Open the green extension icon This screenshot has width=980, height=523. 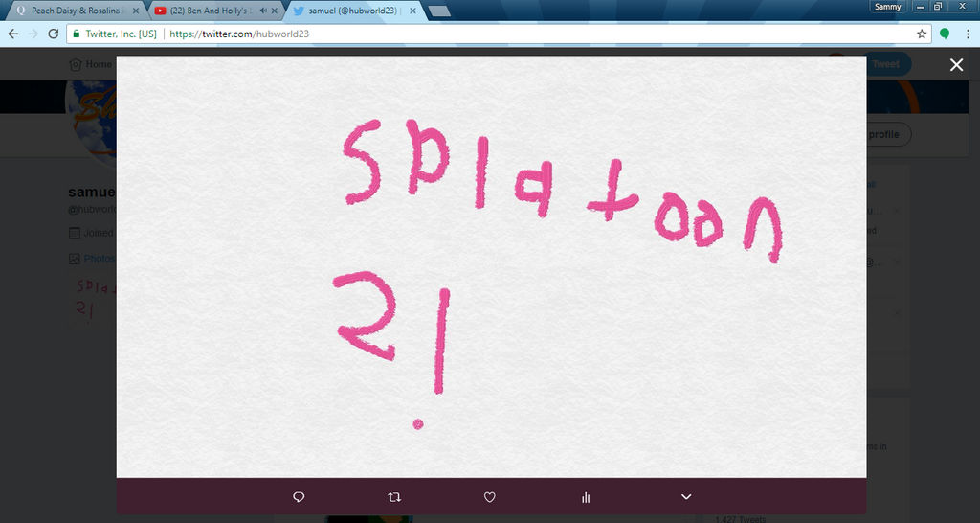[x=945, y=34]
